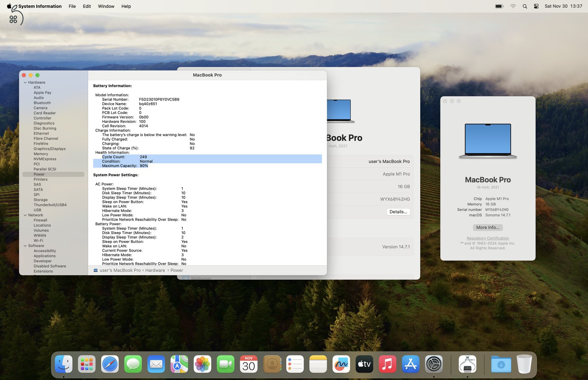Open System Information app menu

pyautogui.click(x=40, y=6)
